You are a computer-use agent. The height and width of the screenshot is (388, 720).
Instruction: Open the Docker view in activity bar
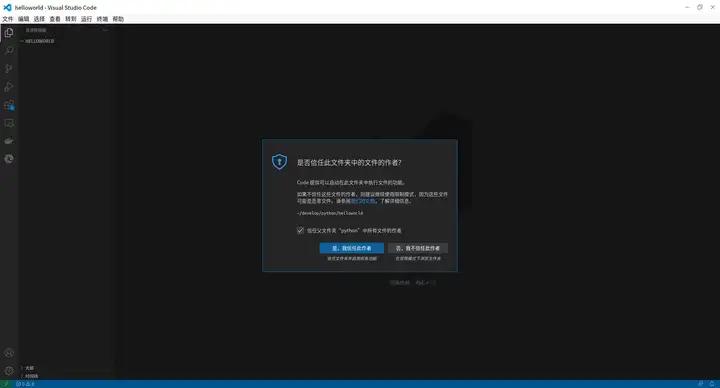(9, 141)
